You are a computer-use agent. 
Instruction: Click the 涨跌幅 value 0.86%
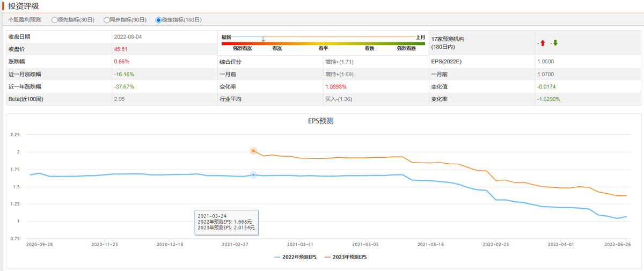[122, 62]
